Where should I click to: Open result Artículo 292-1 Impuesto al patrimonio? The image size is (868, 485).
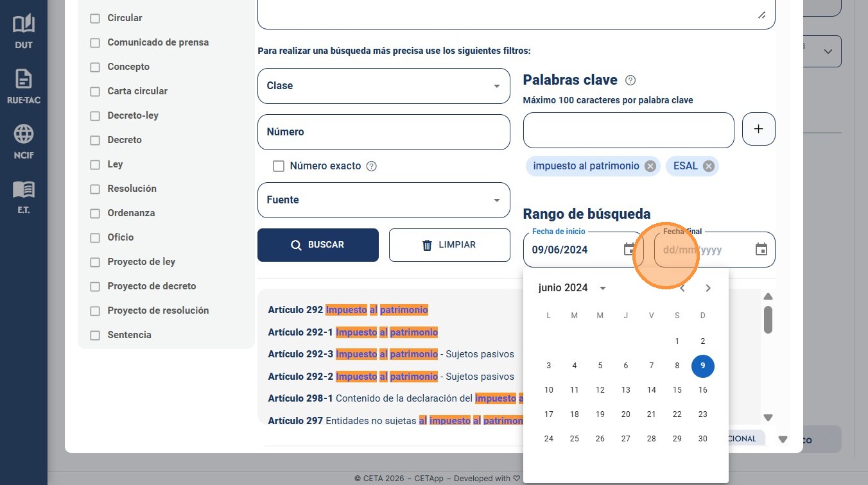coord(353,332)
